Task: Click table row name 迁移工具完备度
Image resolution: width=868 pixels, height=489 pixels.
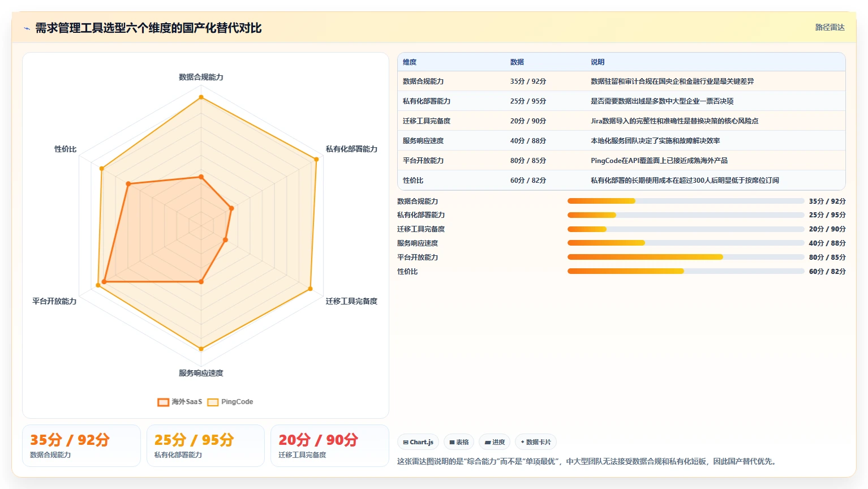Action: coord(427,121)
